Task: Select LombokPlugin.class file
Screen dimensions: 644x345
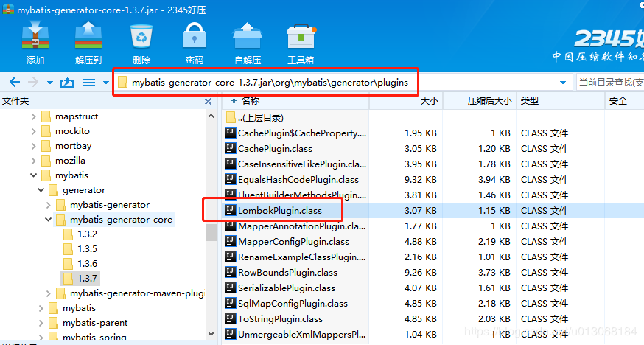Action: (x=273, y=211)
